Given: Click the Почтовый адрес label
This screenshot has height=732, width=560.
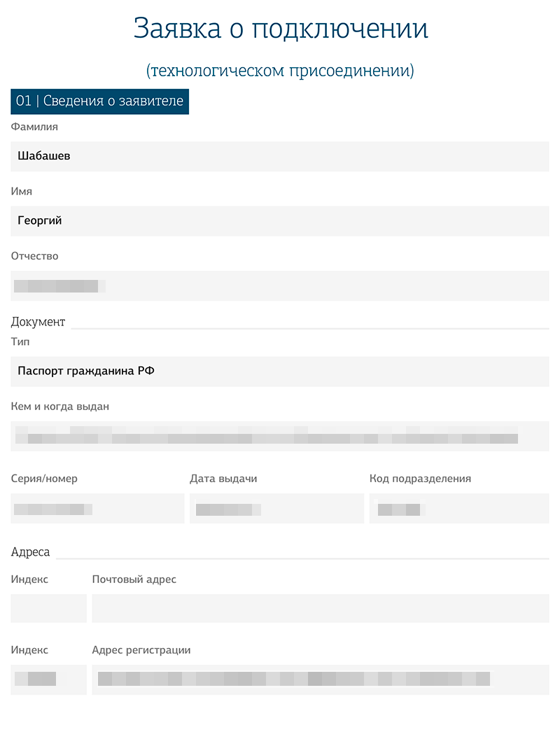Looking at the screenshot, I should [134, 579].
